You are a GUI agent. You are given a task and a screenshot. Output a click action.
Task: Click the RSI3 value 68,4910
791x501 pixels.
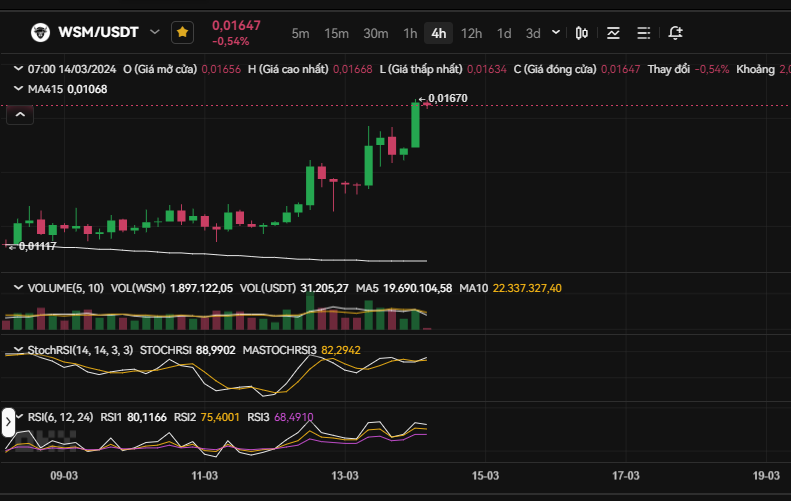(x=294, y=417)
